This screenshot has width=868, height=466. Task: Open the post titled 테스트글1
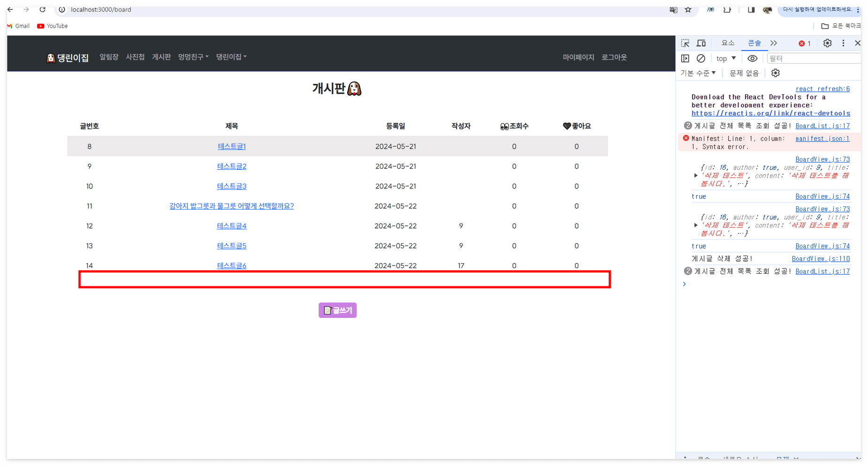click(232, 147)
